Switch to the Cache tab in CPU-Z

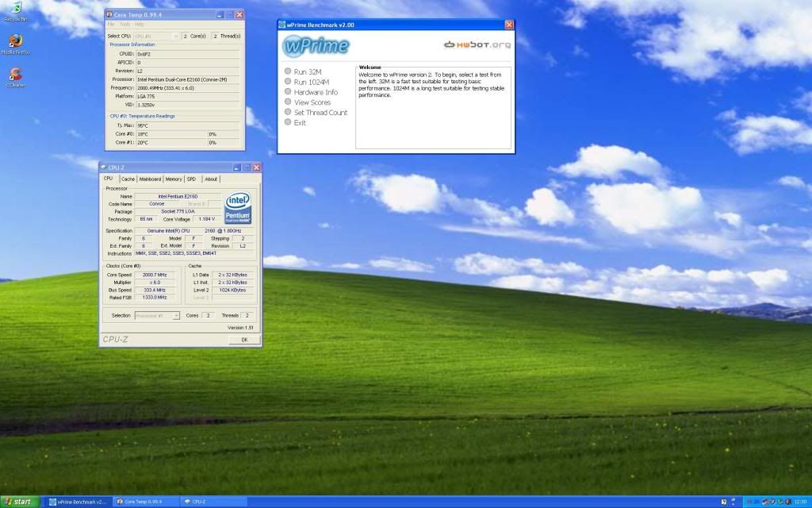click(128, 179)
